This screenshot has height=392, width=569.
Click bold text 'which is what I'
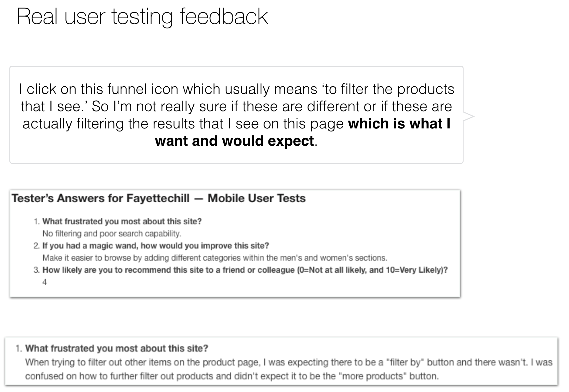pyautogui.click(x=399, y=124)
